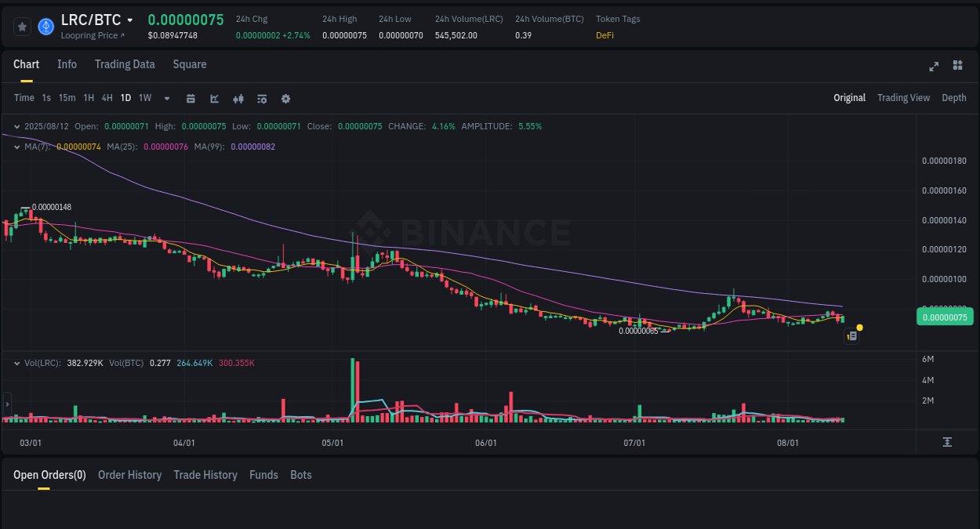Switch chart to Trading View mode
The height and width of the screenshot is (529, 980).
pyautogui.click(x=903, y=98)
